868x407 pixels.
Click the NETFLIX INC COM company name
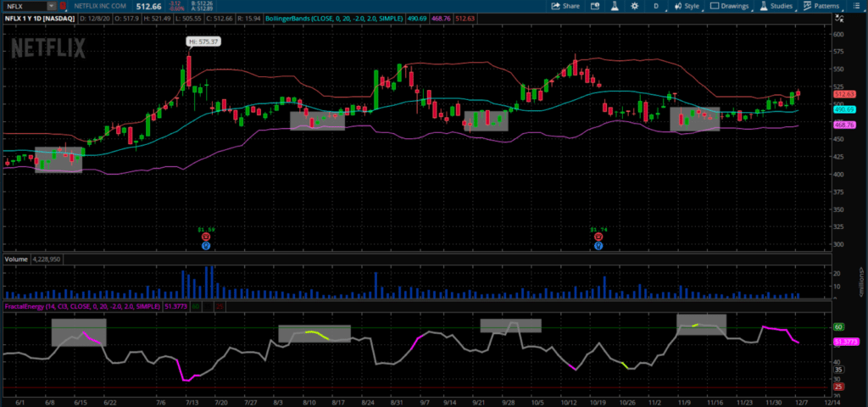pyautogui.click(x=101, y=6)
